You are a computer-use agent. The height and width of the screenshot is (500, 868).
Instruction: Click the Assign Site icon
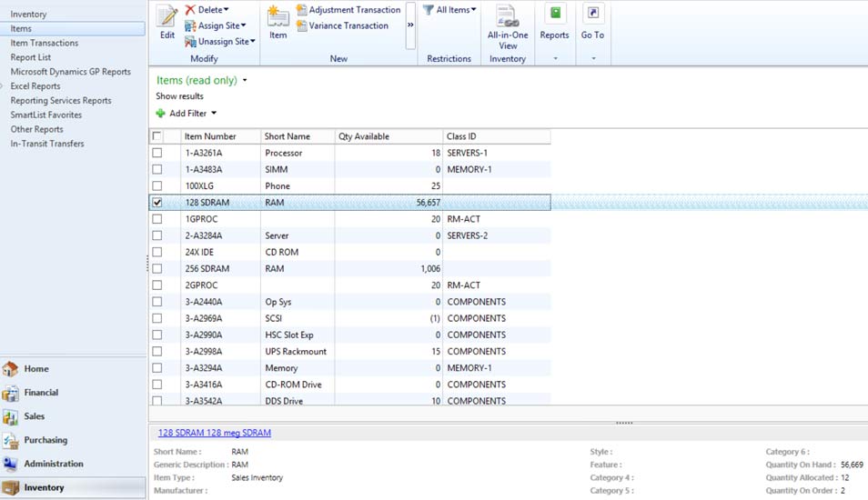[190, 25]
